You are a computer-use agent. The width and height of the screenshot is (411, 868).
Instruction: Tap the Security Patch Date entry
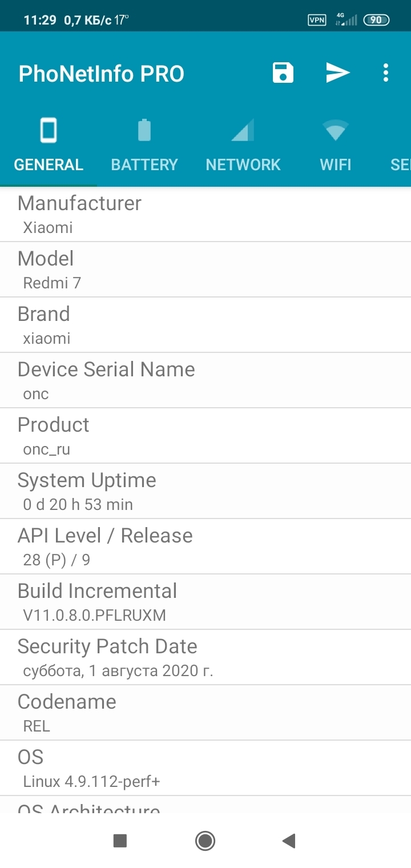205,657
